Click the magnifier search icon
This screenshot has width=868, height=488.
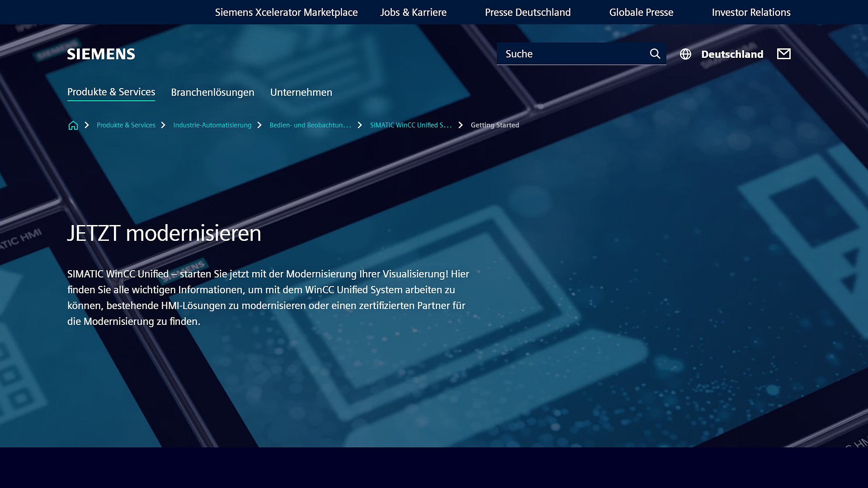click(655, 54)
